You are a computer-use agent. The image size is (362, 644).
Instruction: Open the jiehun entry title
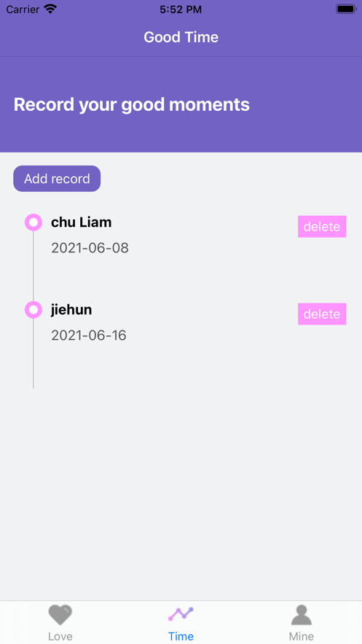point(71,310)
